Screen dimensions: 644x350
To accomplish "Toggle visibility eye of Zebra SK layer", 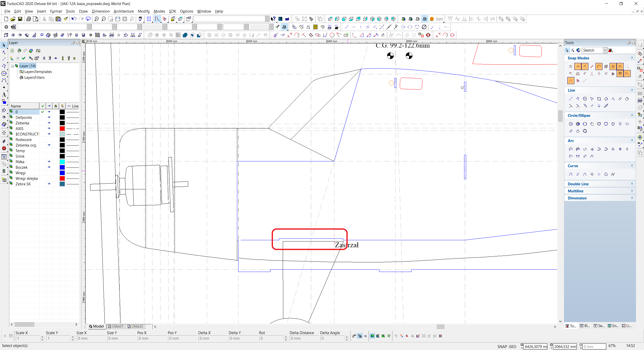I will (x=49, y=184).
